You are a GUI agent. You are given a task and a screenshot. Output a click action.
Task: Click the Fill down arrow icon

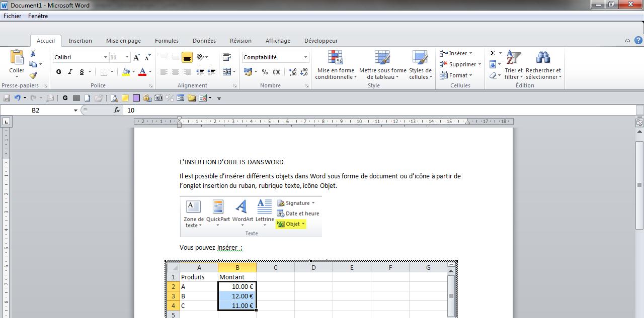click(493, 64)
